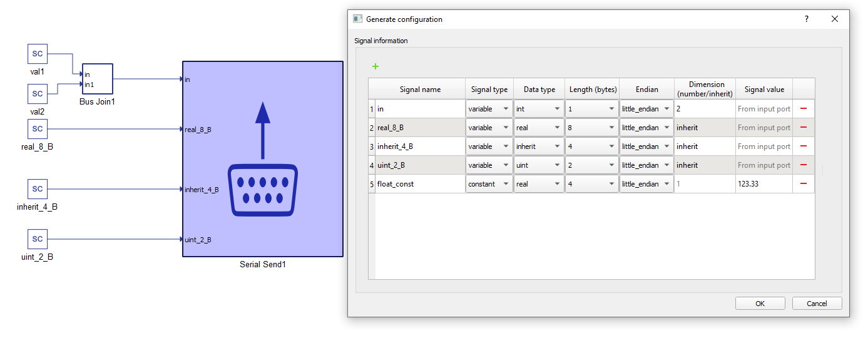Expand Data type dropdown for inherit_4_B row
The height and width of the screenshot is (338, 868).
click(539, 146)
